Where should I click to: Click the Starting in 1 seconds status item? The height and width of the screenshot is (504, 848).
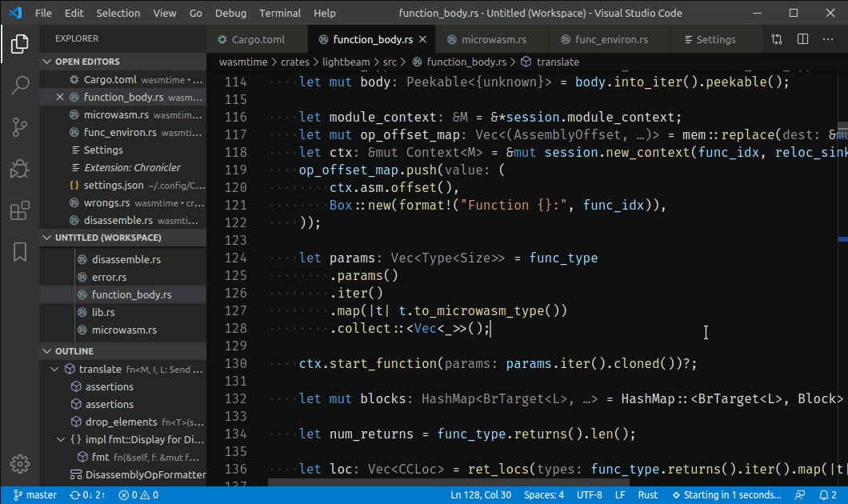pos(727,495)
